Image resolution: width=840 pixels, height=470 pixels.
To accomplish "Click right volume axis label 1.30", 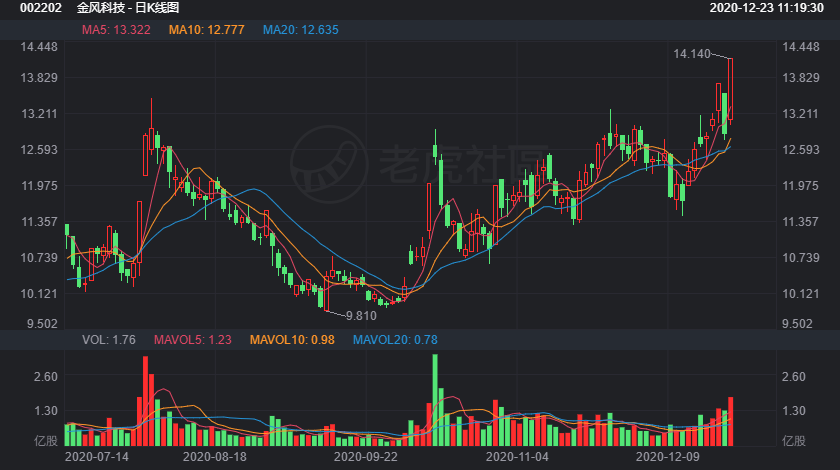I will (794, 411).
